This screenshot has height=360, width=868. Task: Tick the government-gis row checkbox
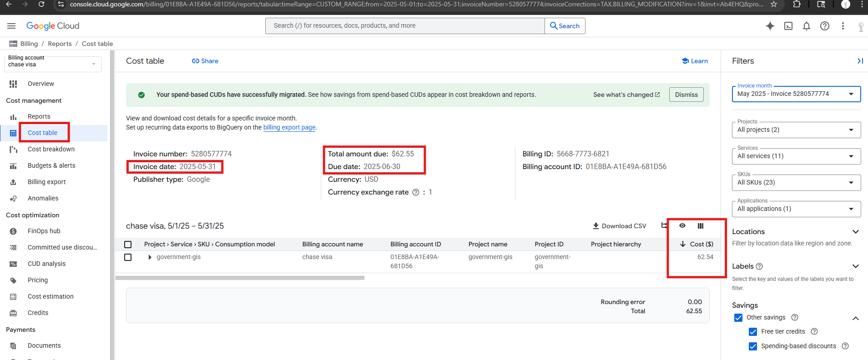click(128, 257)
